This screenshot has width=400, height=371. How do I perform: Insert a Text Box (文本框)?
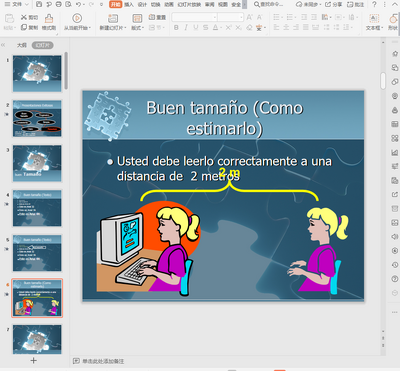(x=374, y=22)
